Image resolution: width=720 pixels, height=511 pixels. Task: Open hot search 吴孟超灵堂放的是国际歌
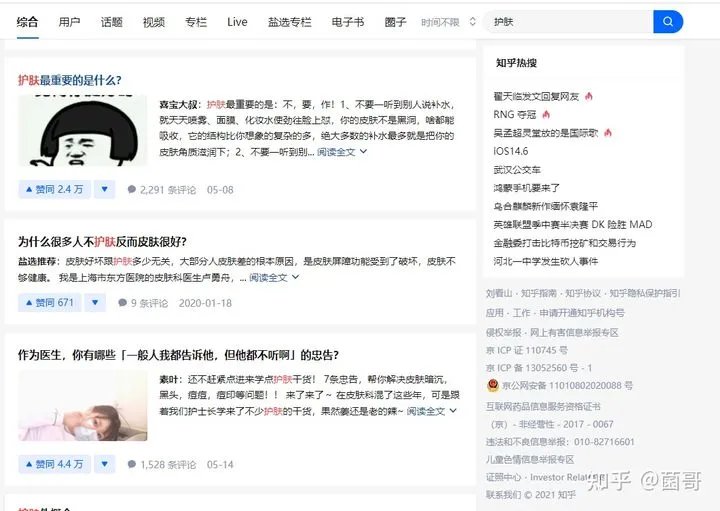(x=546, y=133)
